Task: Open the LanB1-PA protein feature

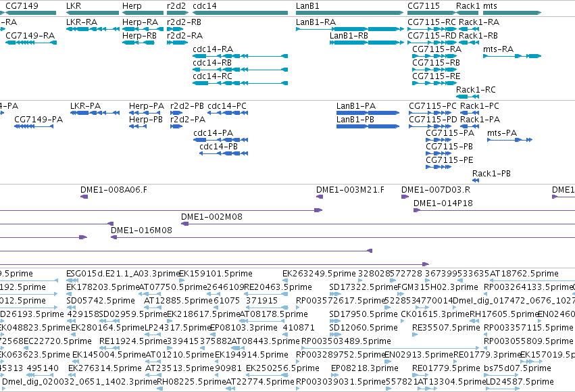Action: [x=368, y=113]
